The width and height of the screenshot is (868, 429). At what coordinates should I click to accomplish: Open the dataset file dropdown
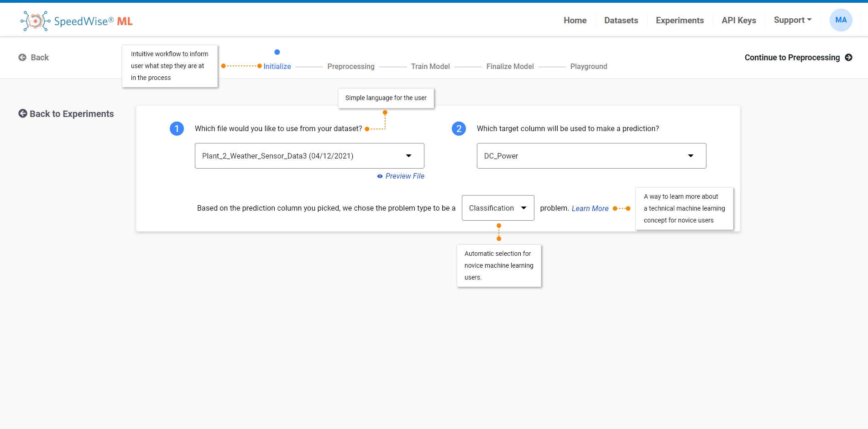309,156
